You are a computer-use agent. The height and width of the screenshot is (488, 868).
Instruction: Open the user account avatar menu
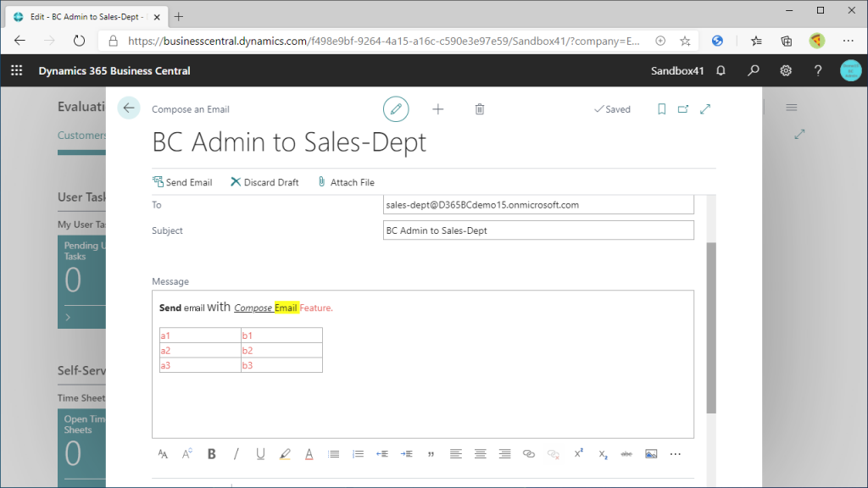(850, 70)
